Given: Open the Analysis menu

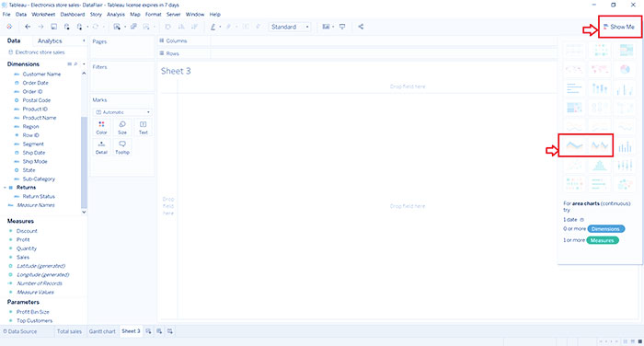Looking at the screenshot, I should click(x=116, y=14).
